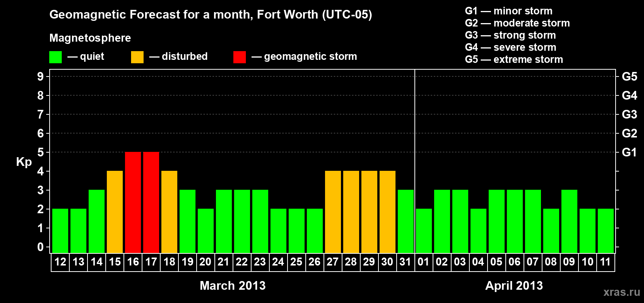Click the green bar for April 01
The image size is (644, 303).
click(424, 231)
